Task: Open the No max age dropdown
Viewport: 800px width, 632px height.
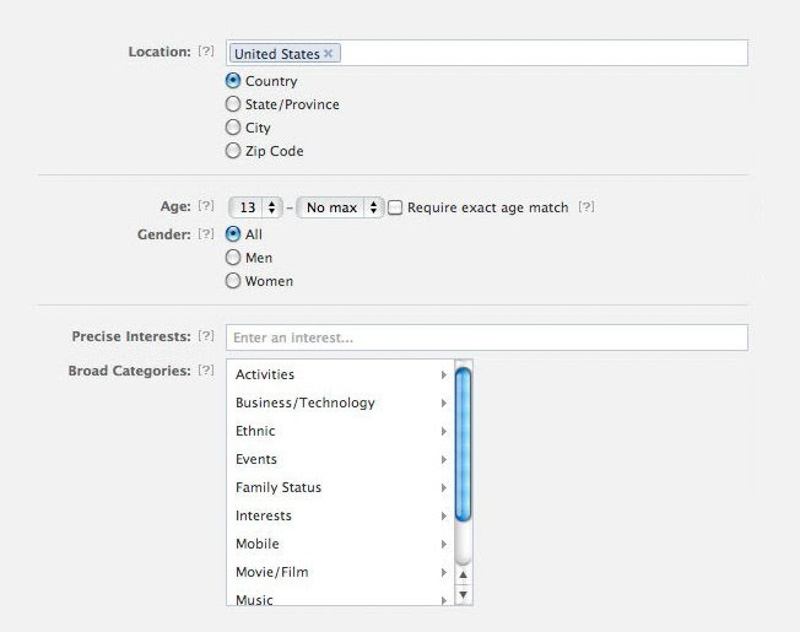Action: [341, 208]
